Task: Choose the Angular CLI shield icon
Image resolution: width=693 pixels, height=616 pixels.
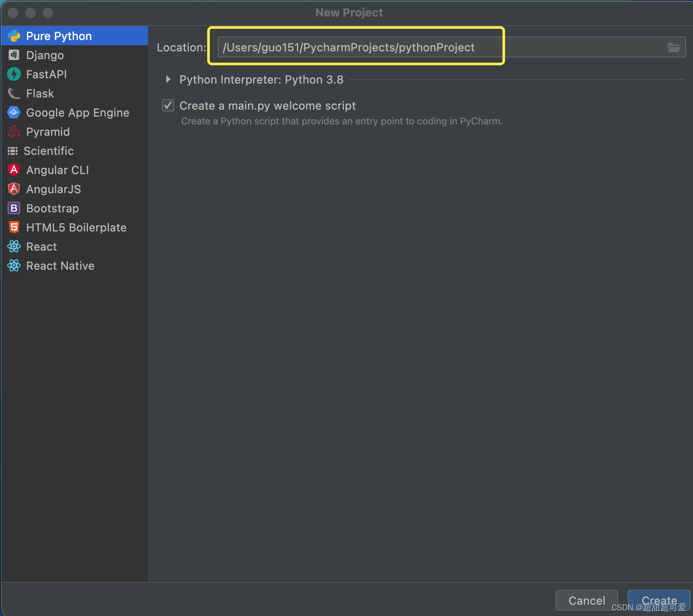Action: coord(14,170)
